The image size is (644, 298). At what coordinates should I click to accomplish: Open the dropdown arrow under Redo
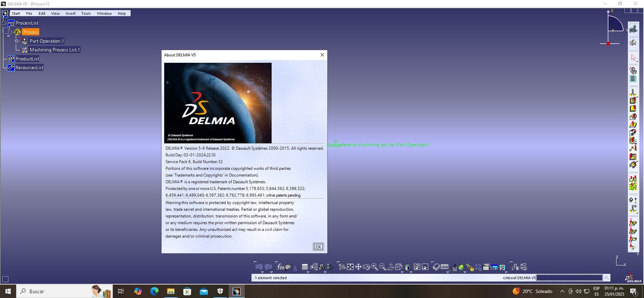point(271,272)
